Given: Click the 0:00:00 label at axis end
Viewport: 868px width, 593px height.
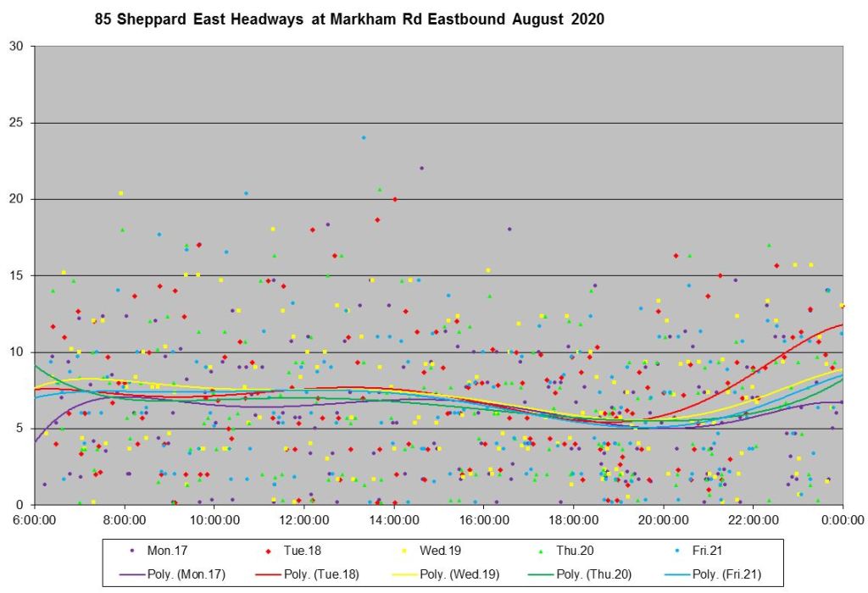Looking at the screenshot, I should 842,519.
